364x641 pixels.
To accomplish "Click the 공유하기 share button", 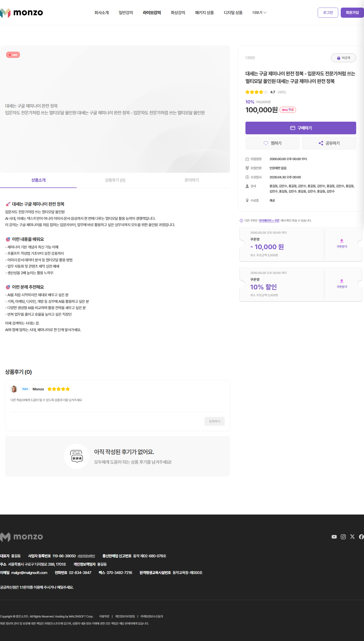I will click(x=329, y=143).
